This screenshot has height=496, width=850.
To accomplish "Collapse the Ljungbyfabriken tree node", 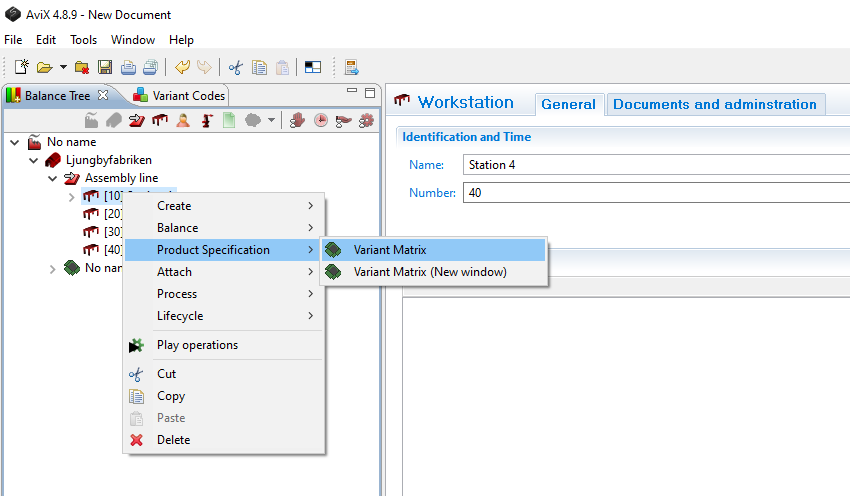I will [x=33, y=160].
